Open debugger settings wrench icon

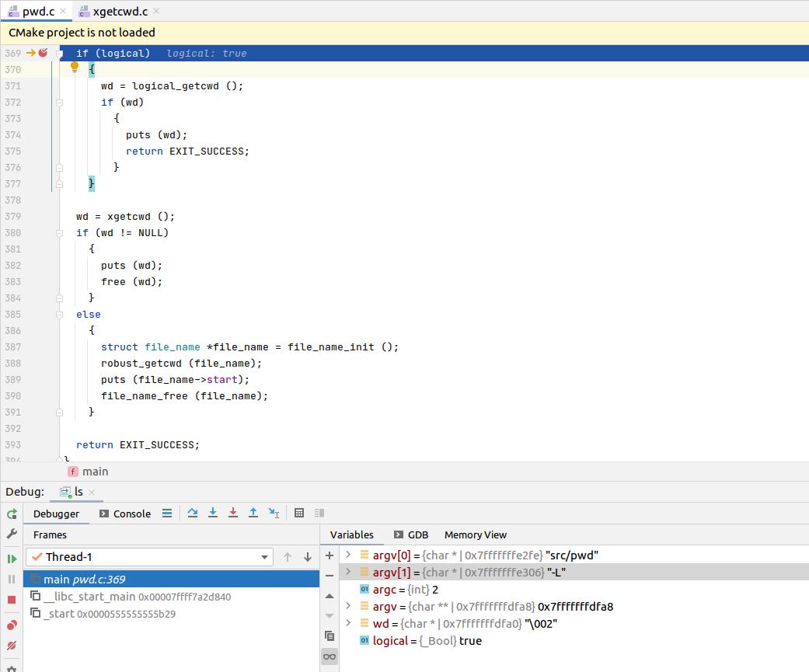point(12,533)
